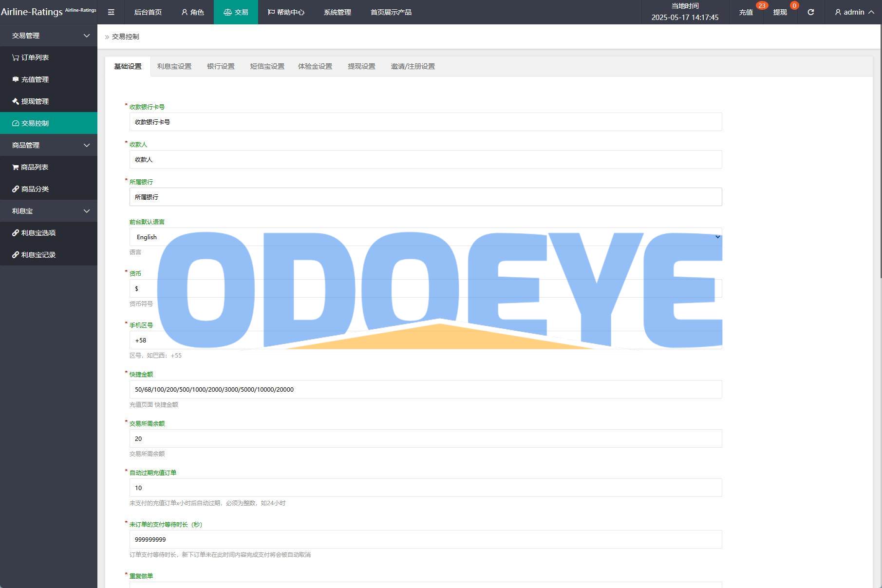Focus the 所属银行 input field
This screenshot has height=588, width=882.
click(425, 197)
